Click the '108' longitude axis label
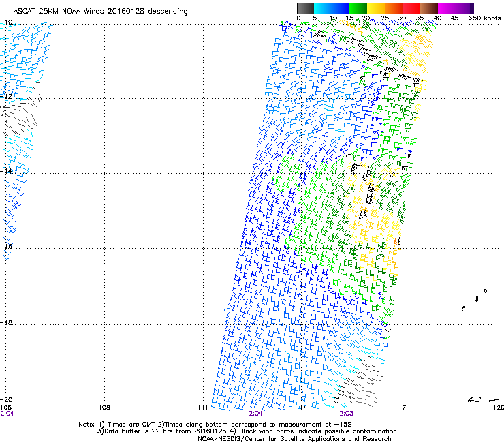 pyautogui.click(x=104, y=408)
